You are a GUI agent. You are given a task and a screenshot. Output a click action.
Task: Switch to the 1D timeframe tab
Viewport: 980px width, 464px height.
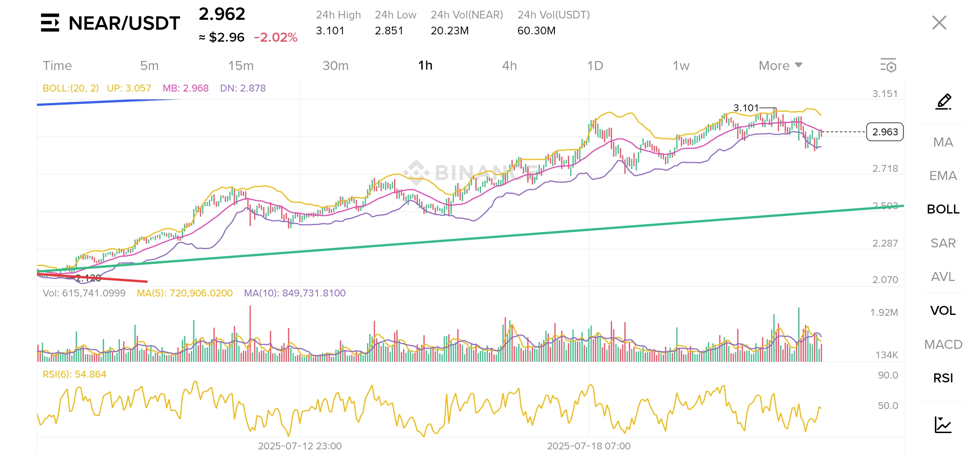(595, 66)
